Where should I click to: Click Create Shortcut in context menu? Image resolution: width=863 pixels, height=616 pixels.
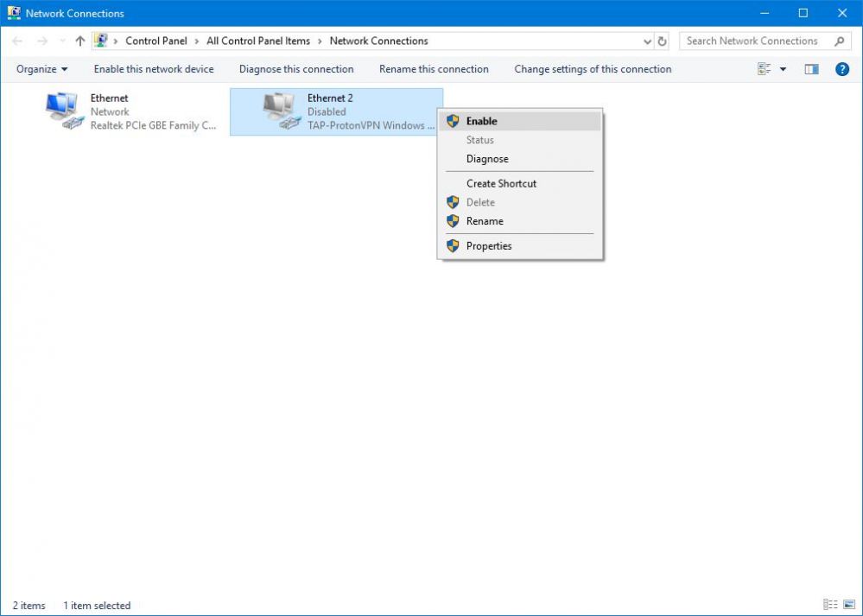[501, 183]
